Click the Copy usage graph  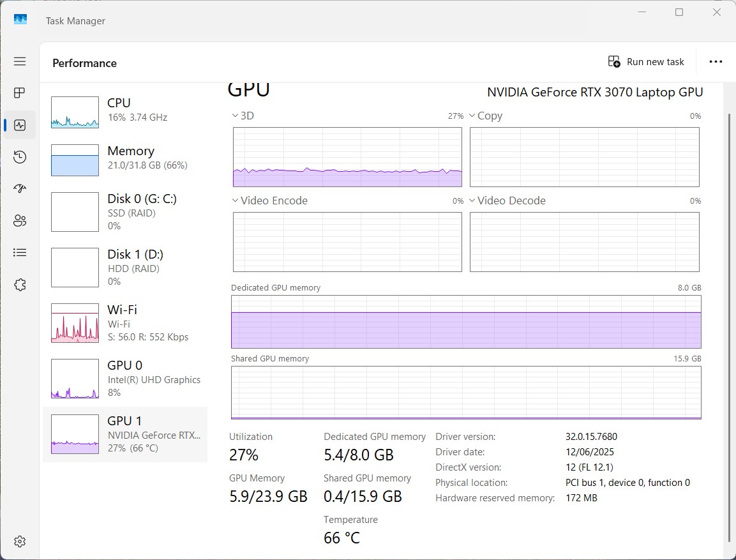coord(584,157)
